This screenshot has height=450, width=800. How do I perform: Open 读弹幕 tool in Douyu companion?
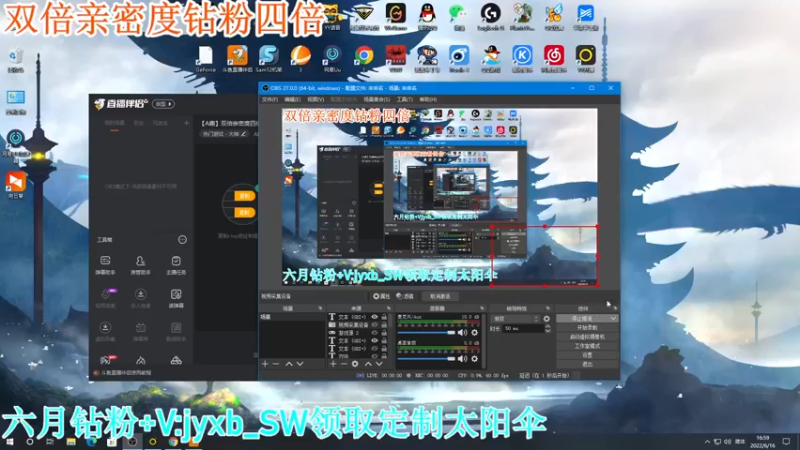coord(176,298)
